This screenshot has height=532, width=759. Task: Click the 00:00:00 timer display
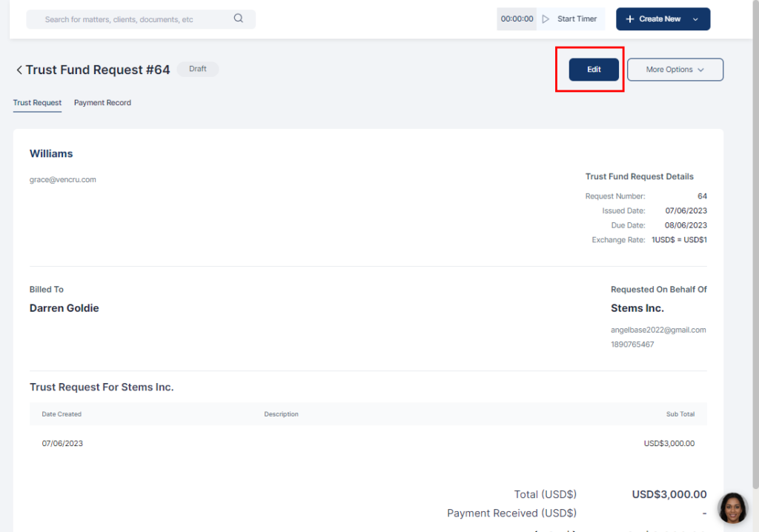517,19
